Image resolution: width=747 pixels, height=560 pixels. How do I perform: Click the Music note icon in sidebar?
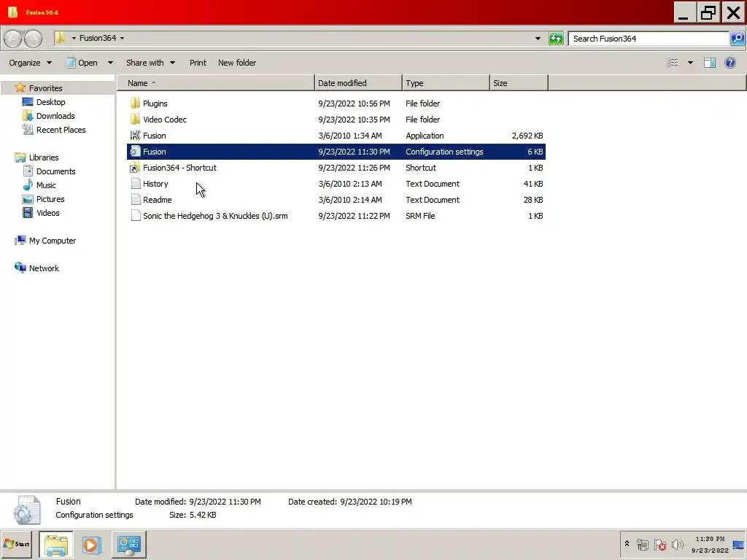[x=28, y=184]
